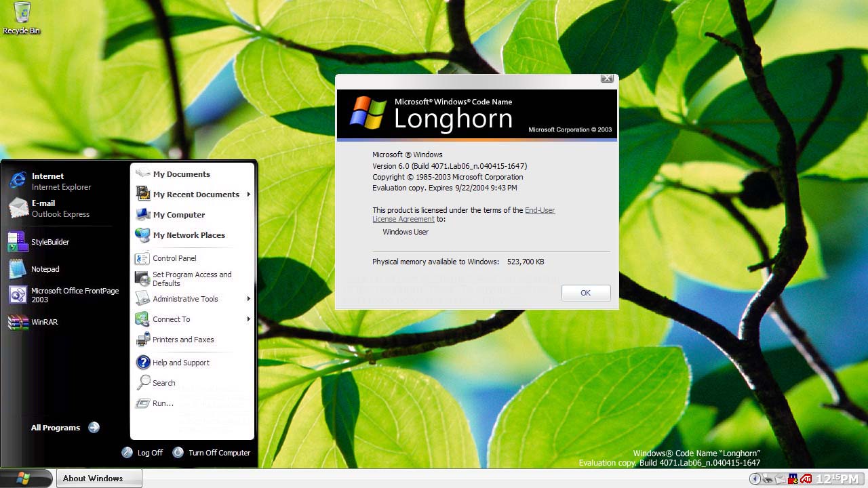
Task: Launch Notepad
Action: (45, 268)
